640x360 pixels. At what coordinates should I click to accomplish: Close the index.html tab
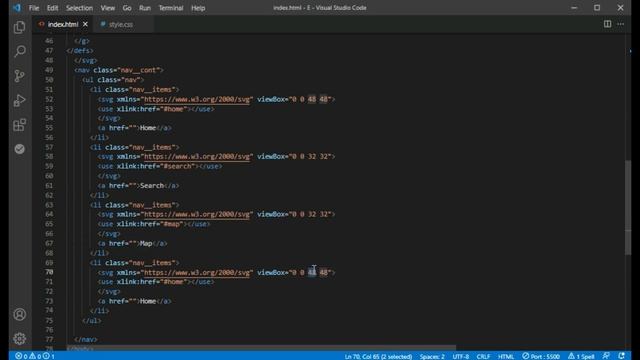[85, 24]
